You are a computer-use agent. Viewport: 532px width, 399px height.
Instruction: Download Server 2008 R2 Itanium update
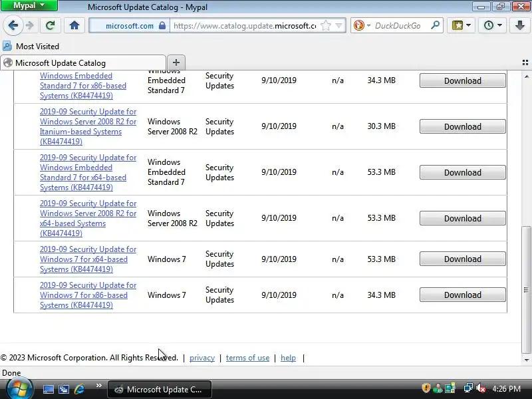[462, 126]
